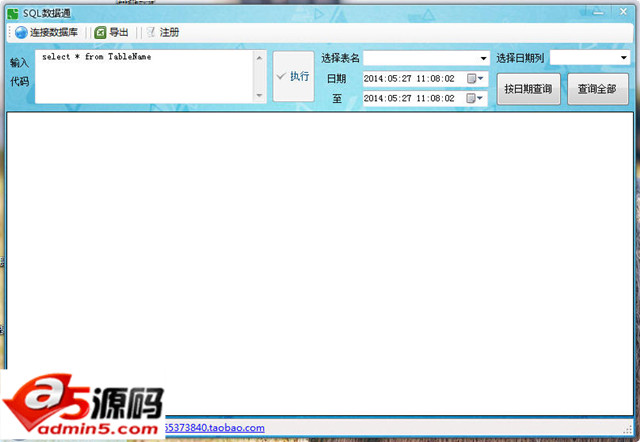Viewport: 640px width, 442px height.
Task: Minimize the SQL数据通 window
Action: click(x=598, y=13)
